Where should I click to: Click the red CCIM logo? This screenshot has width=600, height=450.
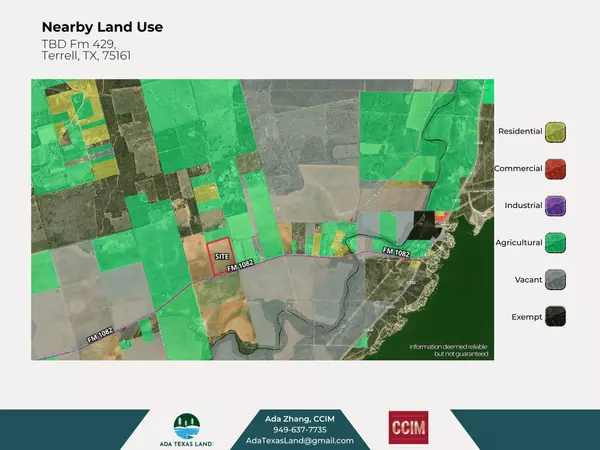click(408, 427)
